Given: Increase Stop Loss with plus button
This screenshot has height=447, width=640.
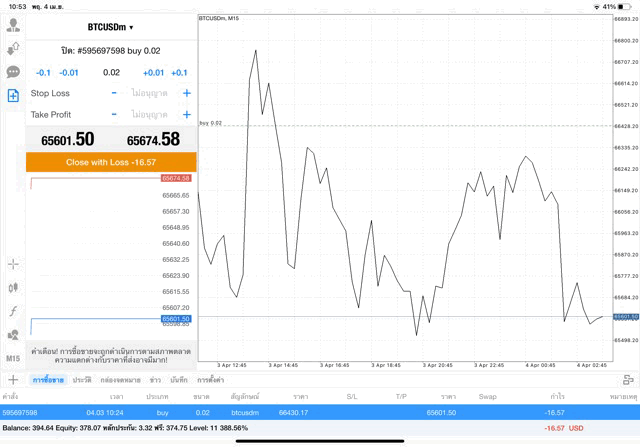Looking at the screenshot, I should point(186,93).
